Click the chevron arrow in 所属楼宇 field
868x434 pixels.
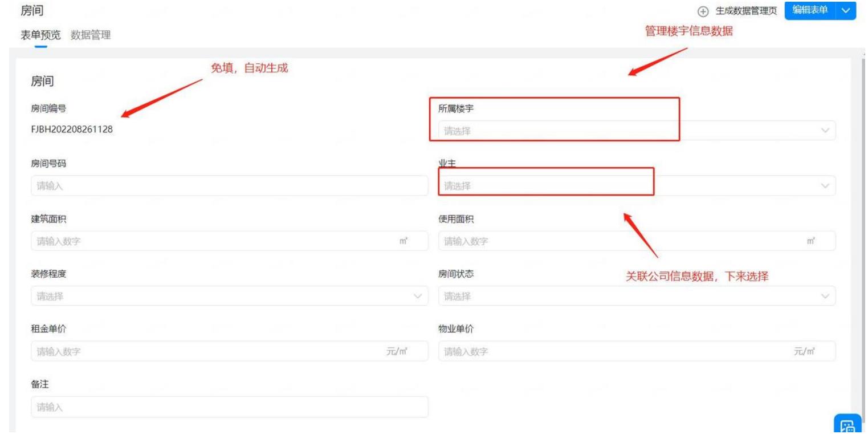(x=824, y=131)
